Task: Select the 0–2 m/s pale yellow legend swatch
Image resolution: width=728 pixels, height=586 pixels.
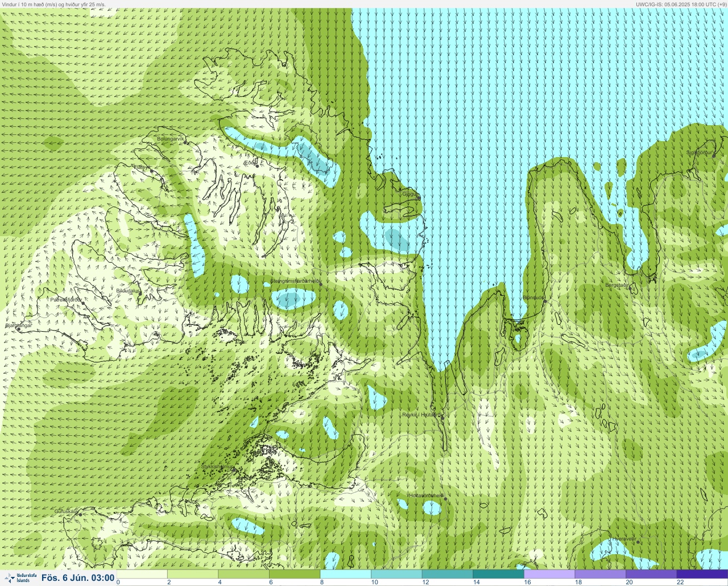Action: tap(142, 574)
